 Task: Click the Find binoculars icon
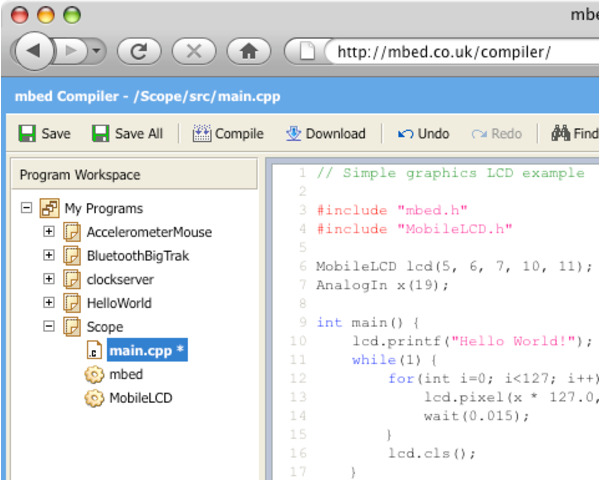[x=559, y=134]
